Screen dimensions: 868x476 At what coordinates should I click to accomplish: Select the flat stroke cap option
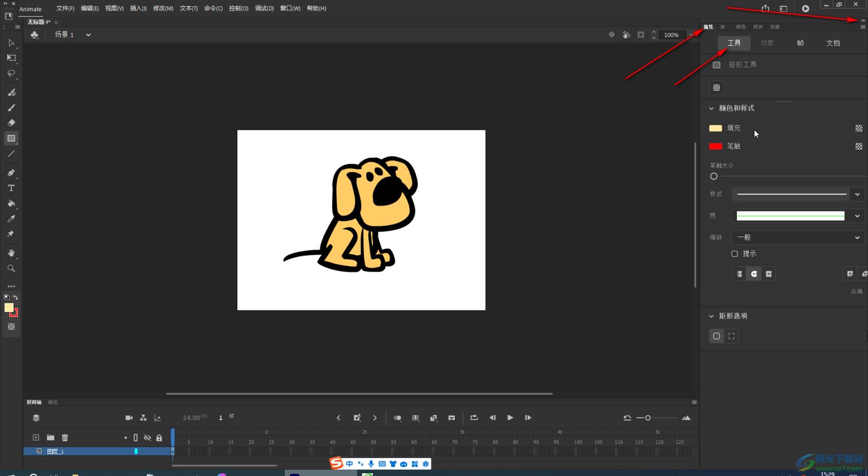coord(739,274)
